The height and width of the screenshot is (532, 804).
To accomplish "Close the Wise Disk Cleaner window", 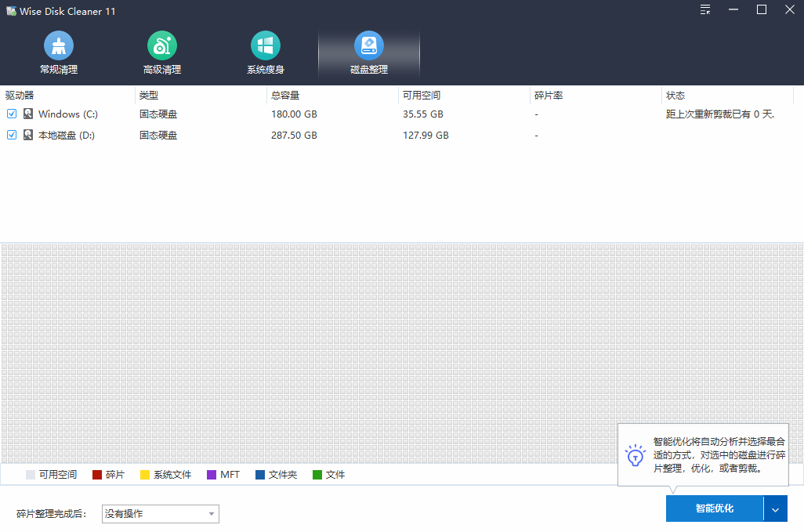I will coord(790,9).
